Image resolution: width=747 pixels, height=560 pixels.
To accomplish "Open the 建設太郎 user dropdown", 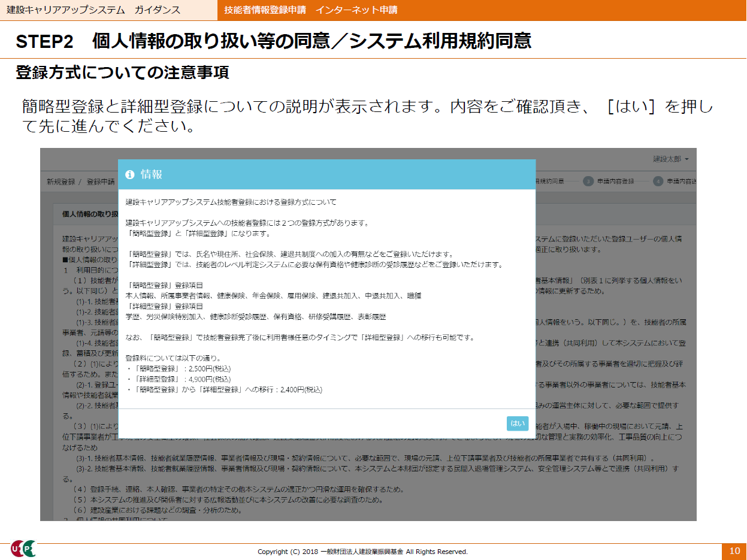I will pyautogui.click(x=670, y=159).
